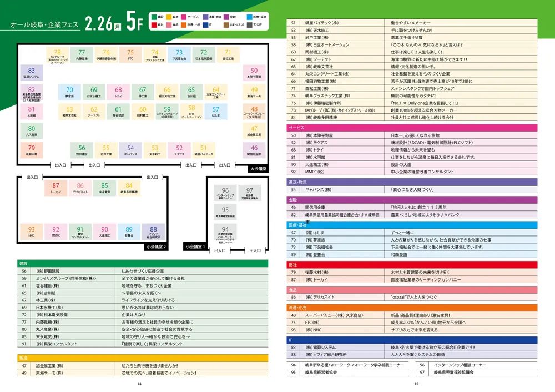
Task: Select booth 71 森松工業 on the map
Action: (228, 55)
